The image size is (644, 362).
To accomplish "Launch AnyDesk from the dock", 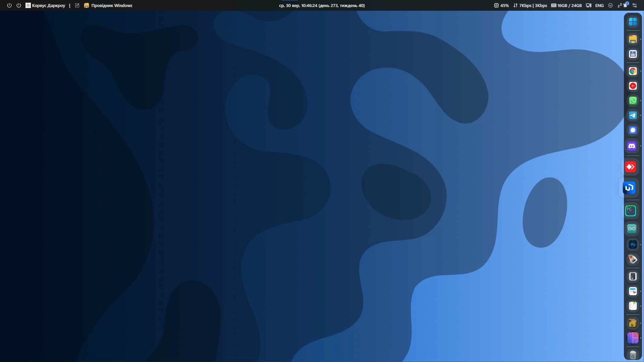I will tap(631, 167).
